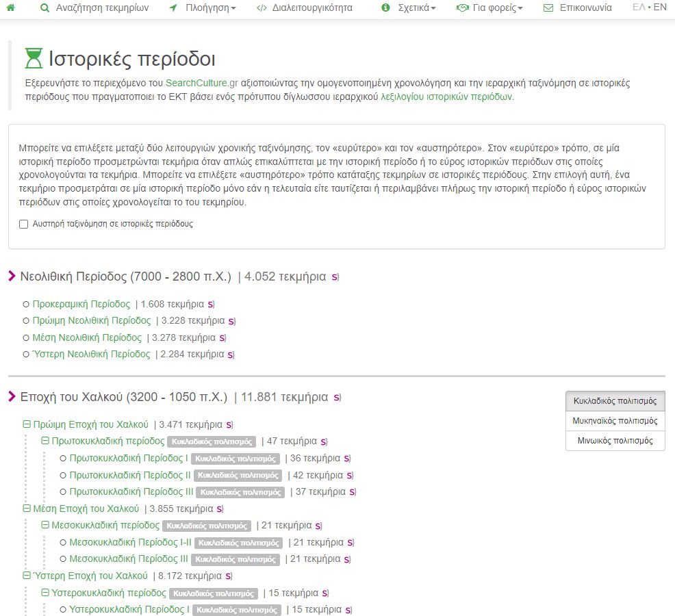Click the home icon in the navigation bar
The height and width of the screenshot is (616, 675).
(11, 8)
